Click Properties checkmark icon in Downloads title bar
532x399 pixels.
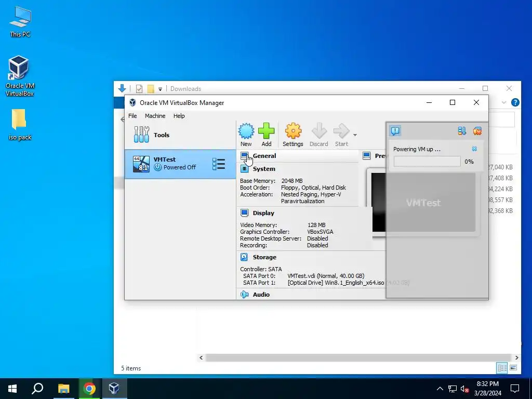tap(139, 89)
